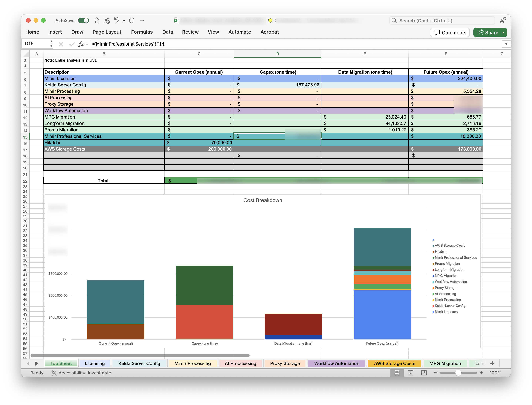Open the Review tab

(x=190, y=32)
